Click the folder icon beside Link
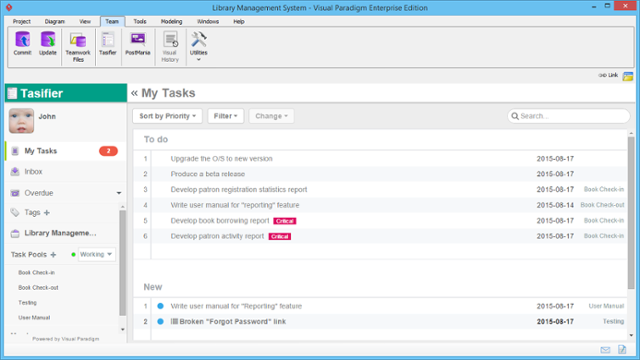 coord(628,76)
